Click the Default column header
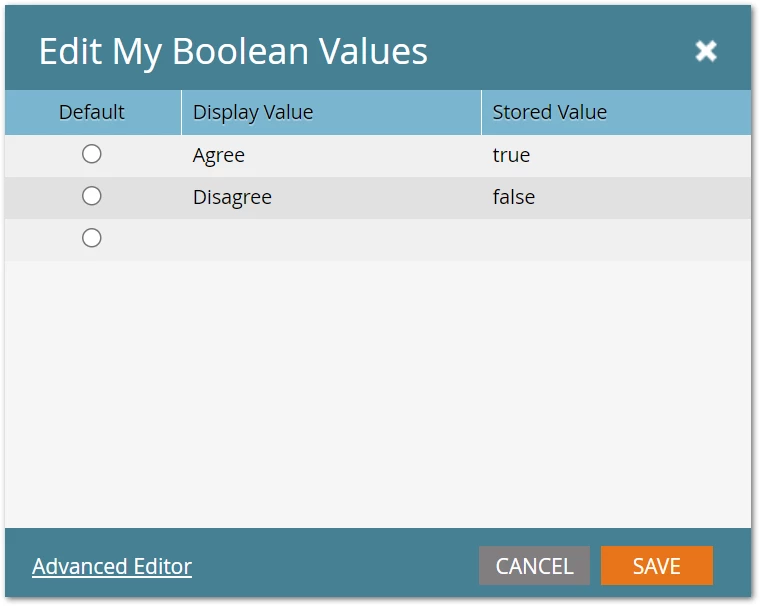Viewport: 760px width, 606px height. [x=93, y=112]
